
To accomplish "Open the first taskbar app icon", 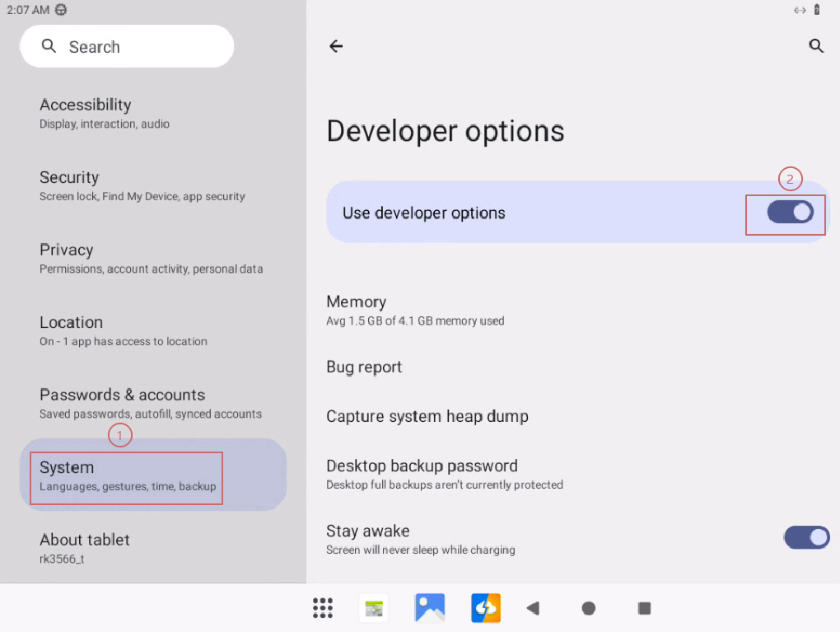I will pos(374,608).
